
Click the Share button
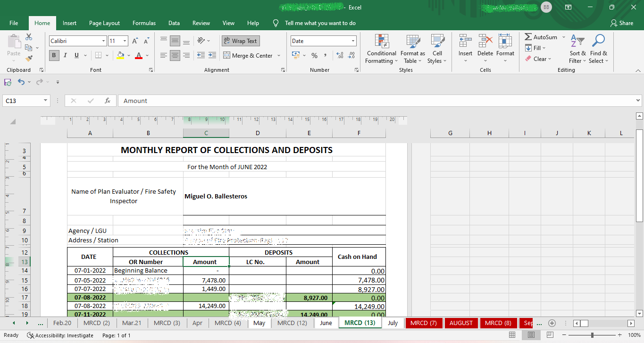click(x=621, y=23)
